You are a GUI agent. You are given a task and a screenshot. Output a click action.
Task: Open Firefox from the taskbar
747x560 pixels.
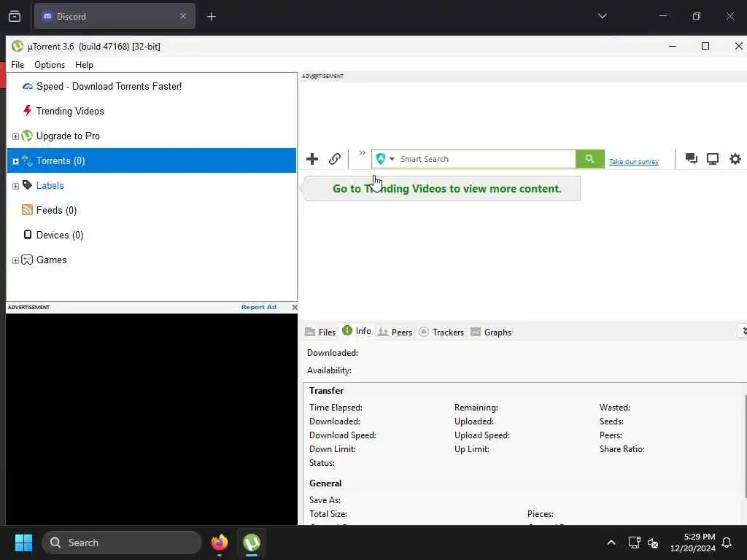tap(219, 542)
